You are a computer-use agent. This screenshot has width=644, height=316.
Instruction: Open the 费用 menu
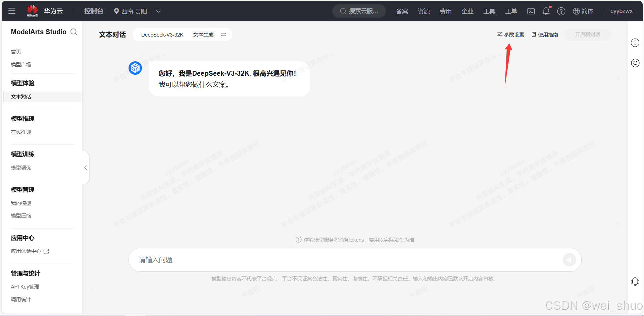point(446,11)
